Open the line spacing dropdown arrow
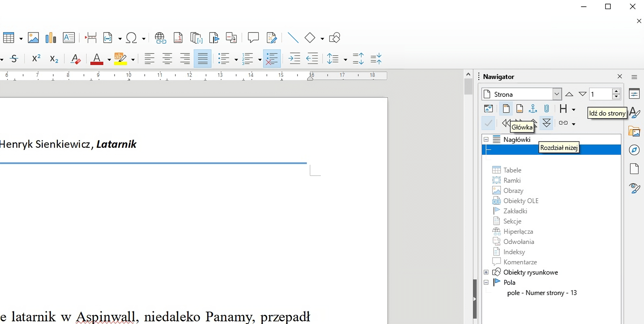Viewport: 644px width, 324px height. pyautogui.click(x=345, y=60)
